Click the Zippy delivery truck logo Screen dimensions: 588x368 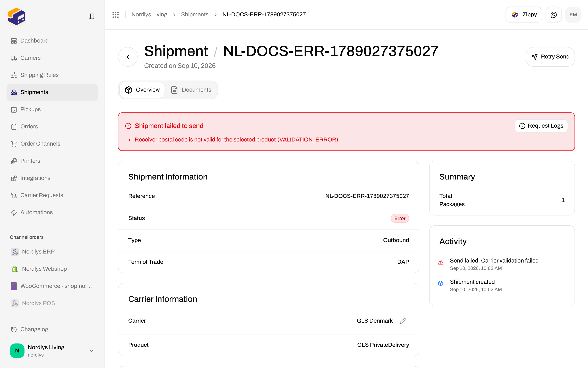click(16, 16)
